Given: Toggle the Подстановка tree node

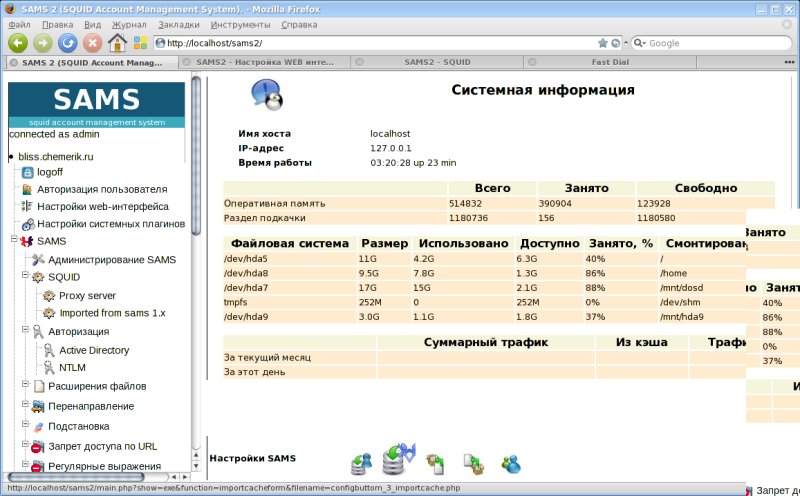Looking at the screenshot, I should click(25, 424).
